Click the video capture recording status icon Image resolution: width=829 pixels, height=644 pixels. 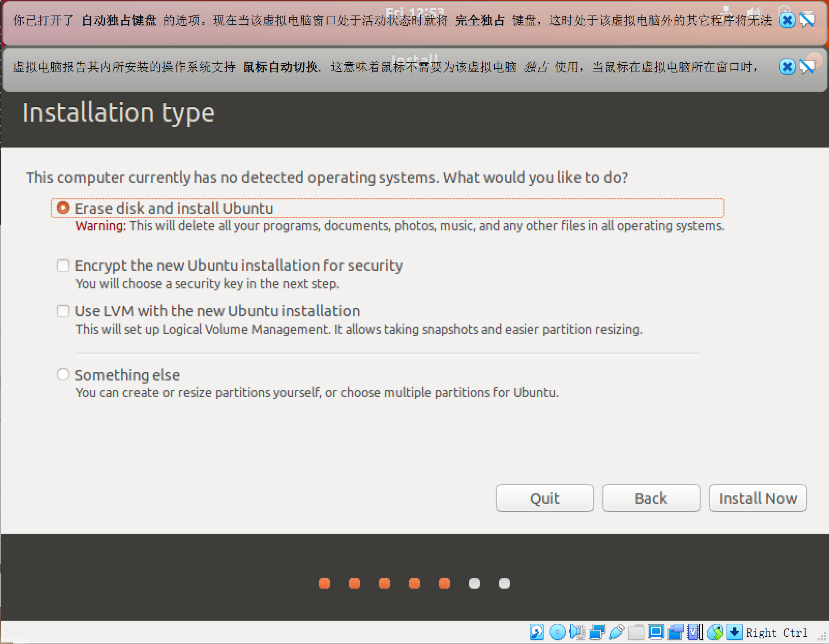click(675, 632)
